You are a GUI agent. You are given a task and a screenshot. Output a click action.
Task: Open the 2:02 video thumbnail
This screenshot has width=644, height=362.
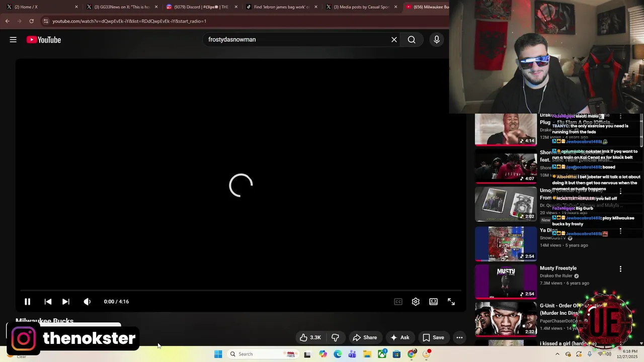[506, 204]
